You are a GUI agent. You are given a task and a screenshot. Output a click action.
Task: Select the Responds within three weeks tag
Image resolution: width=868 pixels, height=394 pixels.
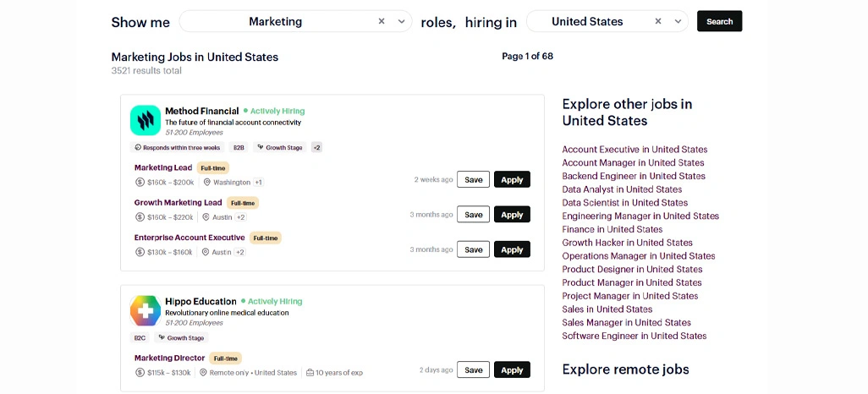(x=178, y=148)
